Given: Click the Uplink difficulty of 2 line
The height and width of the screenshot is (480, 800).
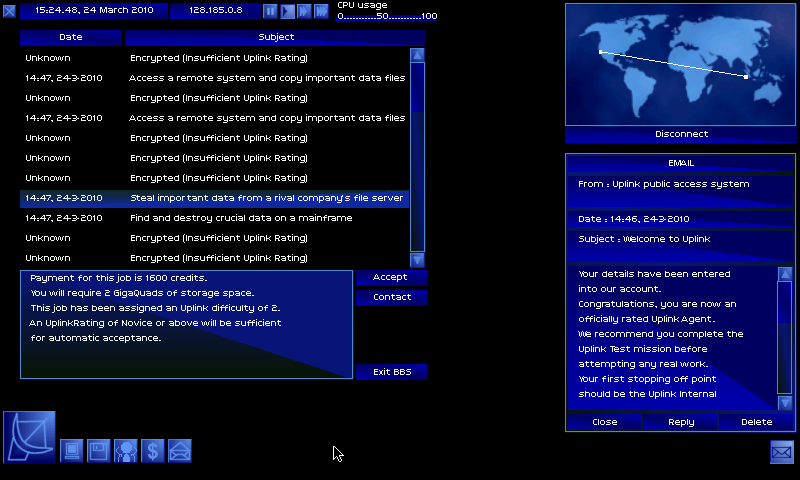Looking at the screenshot, I should [x=155, y=308].
